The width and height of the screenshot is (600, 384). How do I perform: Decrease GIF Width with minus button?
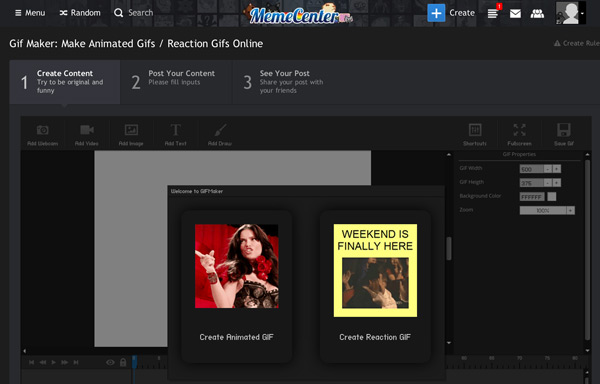coord(548,169)
